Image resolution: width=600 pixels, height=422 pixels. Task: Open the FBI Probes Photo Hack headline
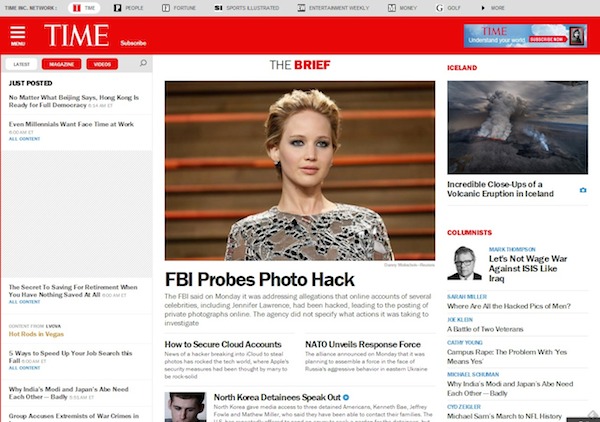click(259, 280)
